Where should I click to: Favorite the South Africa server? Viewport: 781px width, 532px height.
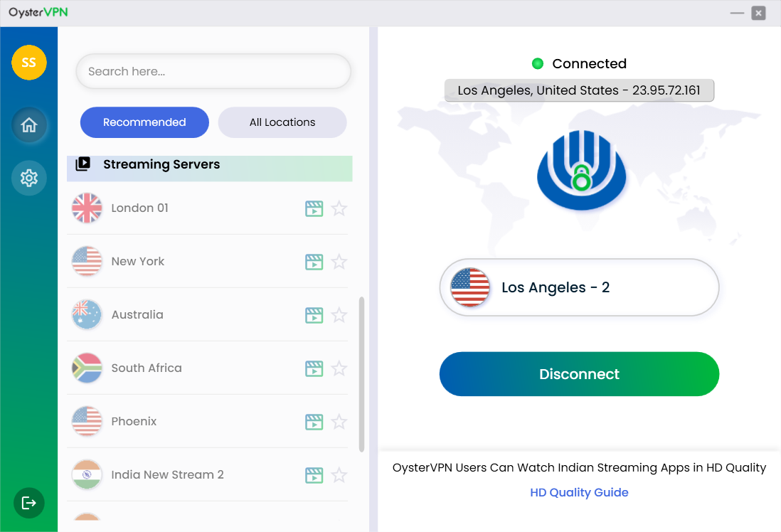tap(339, 368)
